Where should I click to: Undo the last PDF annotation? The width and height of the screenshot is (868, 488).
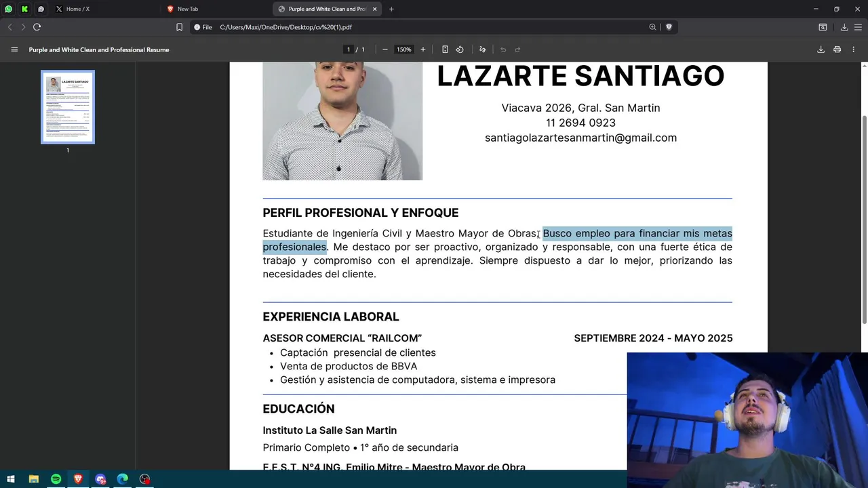coord(503,49)
